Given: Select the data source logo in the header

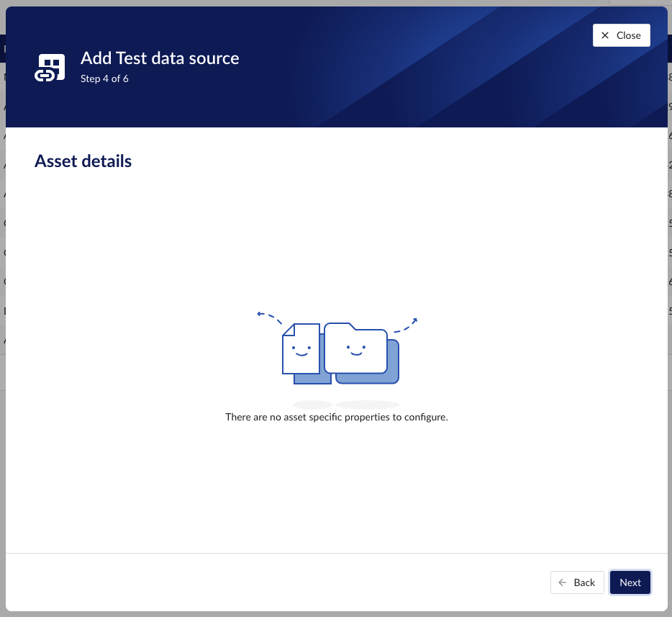Looking at the screenshot, I should 49,66.
